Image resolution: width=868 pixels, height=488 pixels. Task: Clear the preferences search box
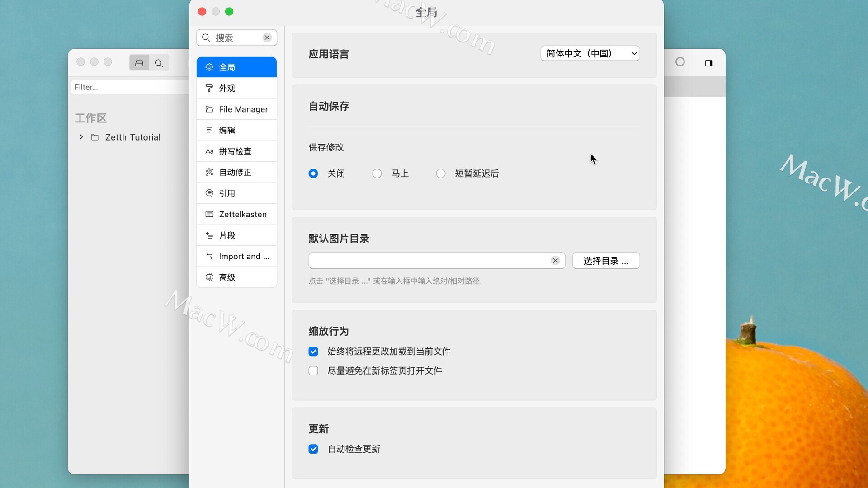click(x=267, y=38)
